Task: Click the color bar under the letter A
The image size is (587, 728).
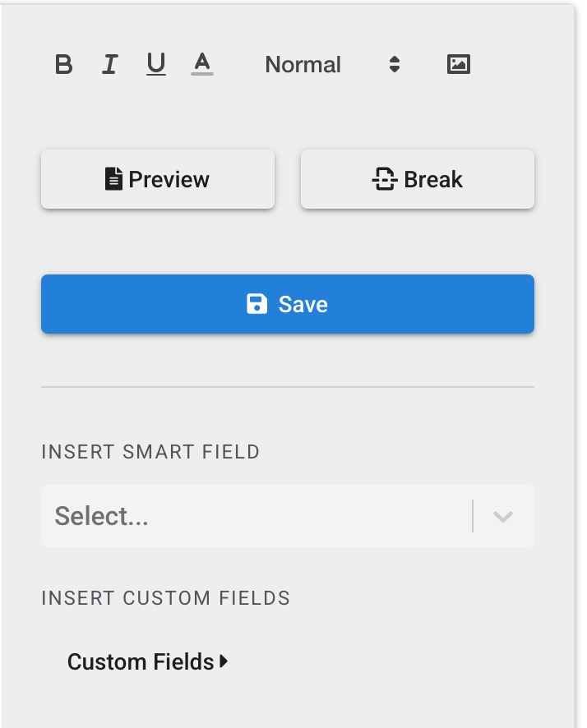Action: [x=202, y=74]
